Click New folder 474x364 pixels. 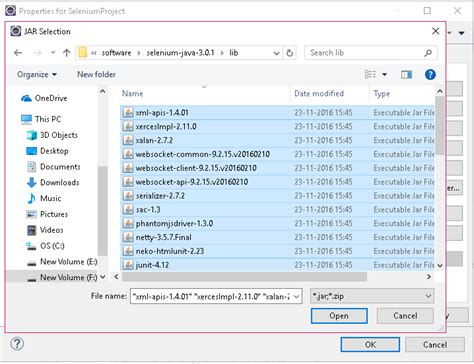(x=97, y=74)
